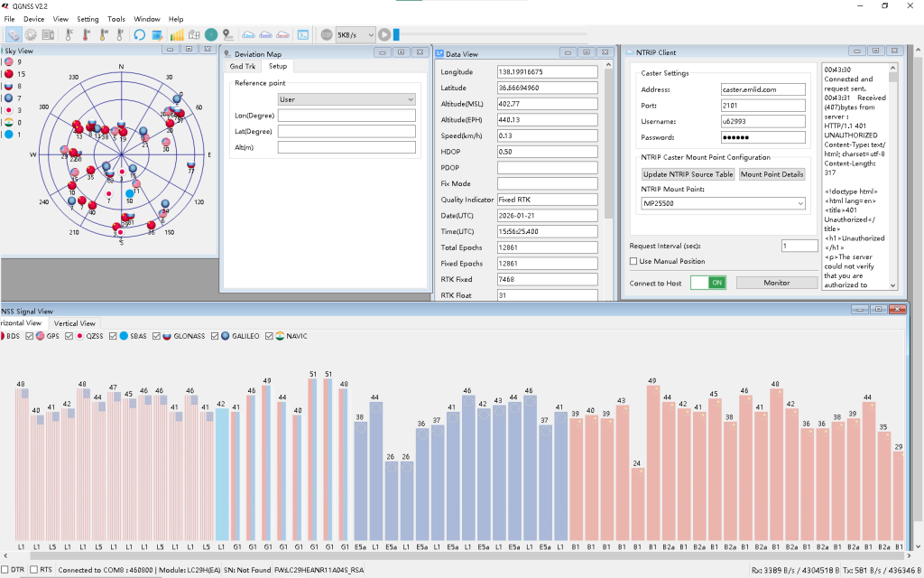Open the signal bar chart toolbar icon
The image size is (924, 578).
coord(177,34)
